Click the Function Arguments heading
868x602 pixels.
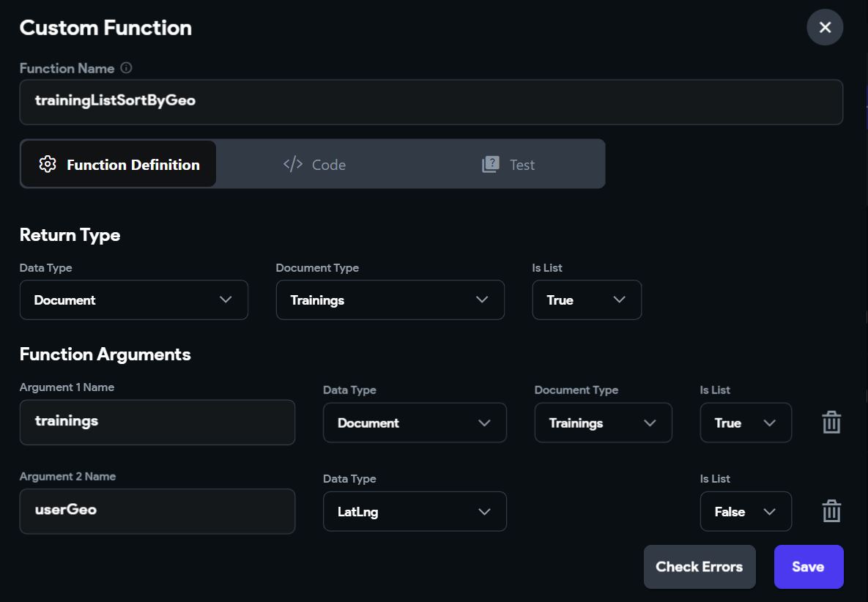click(x=105, y=354)
